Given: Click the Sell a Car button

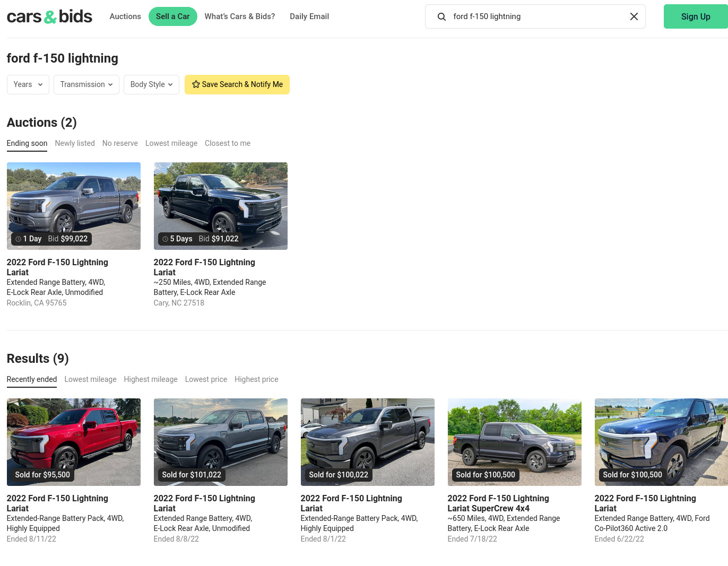Looking at the screenshot, I should (173, 16).
